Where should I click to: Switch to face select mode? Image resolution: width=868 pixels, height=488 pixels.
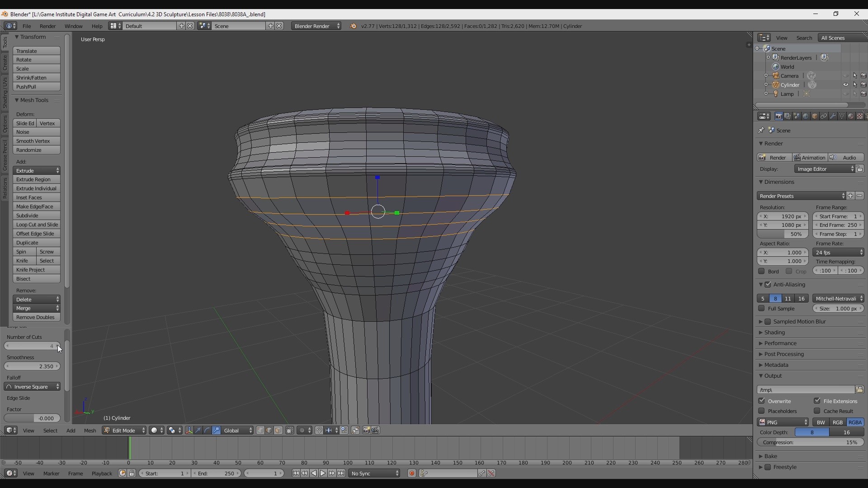(278, 431)
